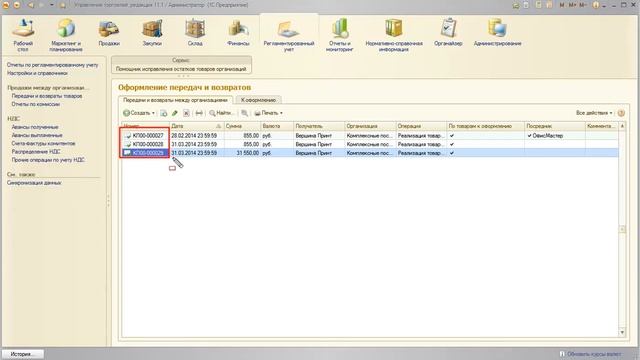The width and height of the screenshot is (640, 360).
Task: Click По товарам к оформлению column header
Action: (485, 126)
